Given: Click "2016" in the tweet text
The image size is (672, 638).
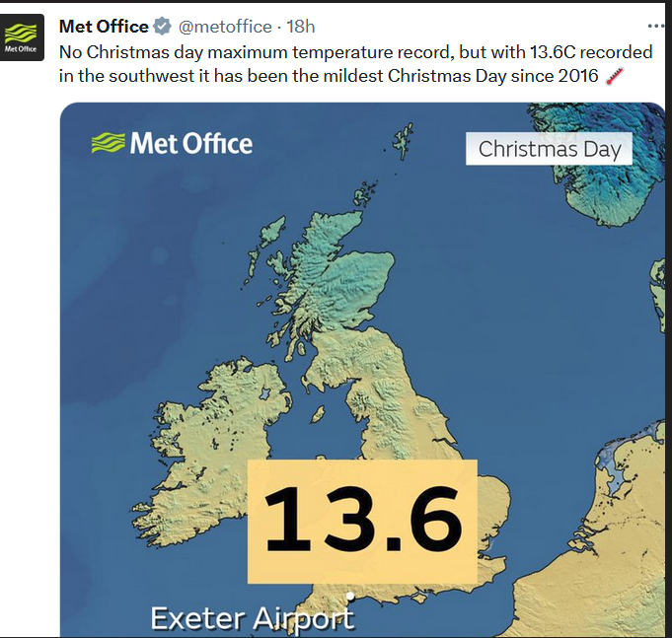Looking at the screenshot, I should (576, 77).
